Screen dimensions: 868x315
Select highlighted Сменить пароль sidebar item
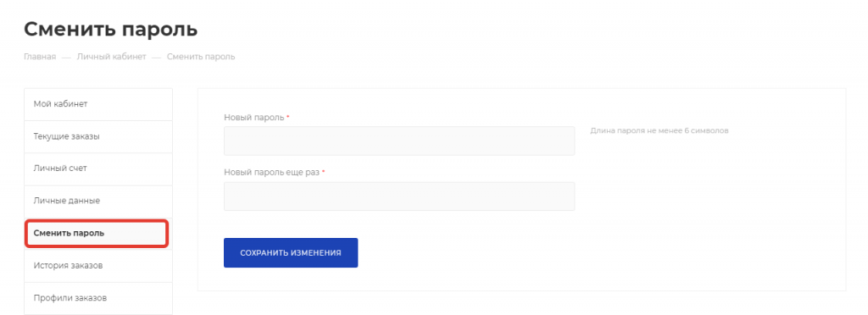pos(97,233)
